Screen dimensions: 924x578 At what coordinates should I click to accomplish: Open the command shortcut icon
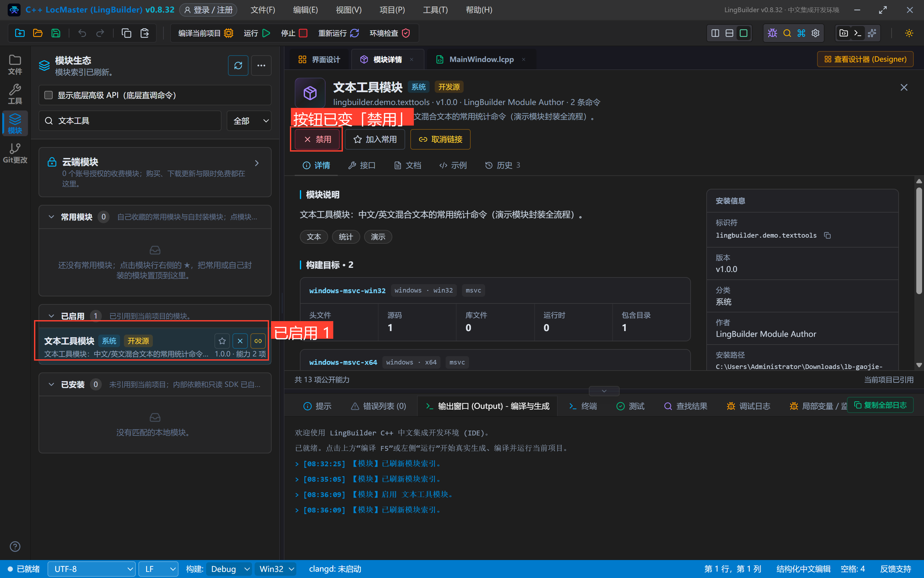(801, 33)
